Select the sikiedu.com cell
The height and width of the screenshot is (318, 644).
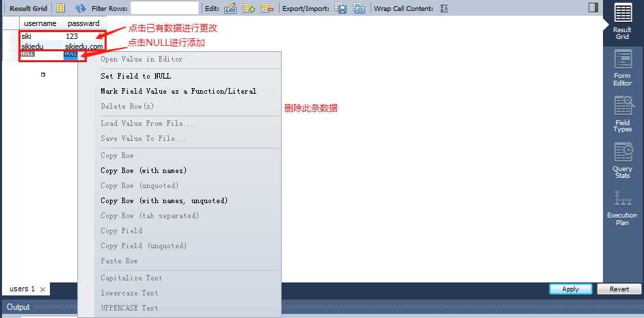click(x=85, y=46)
